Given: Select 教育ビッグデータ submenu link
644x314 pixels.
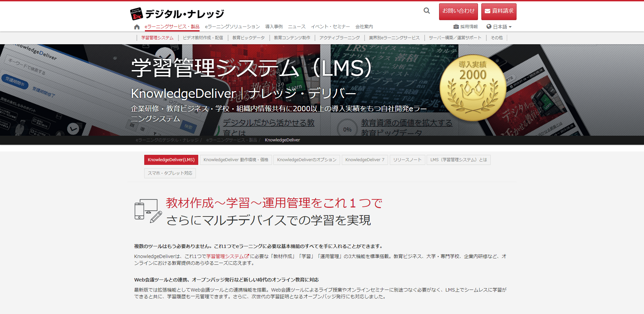Looking at the screenshot, I should tap(249, 38).
